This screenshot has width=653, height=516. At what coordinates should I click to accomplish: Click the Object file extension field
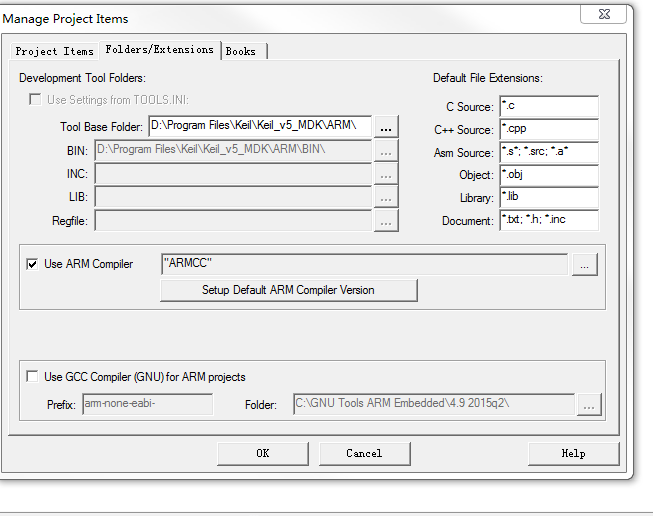click(548, 175)
